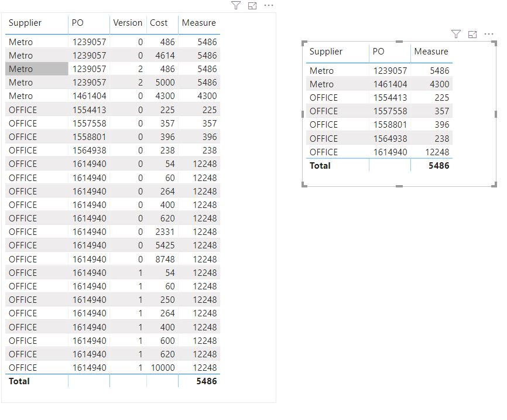Select PO 1558801 in left table
Image resolution: width=507 pixels, height=420 pixels.
pos(89,137)
